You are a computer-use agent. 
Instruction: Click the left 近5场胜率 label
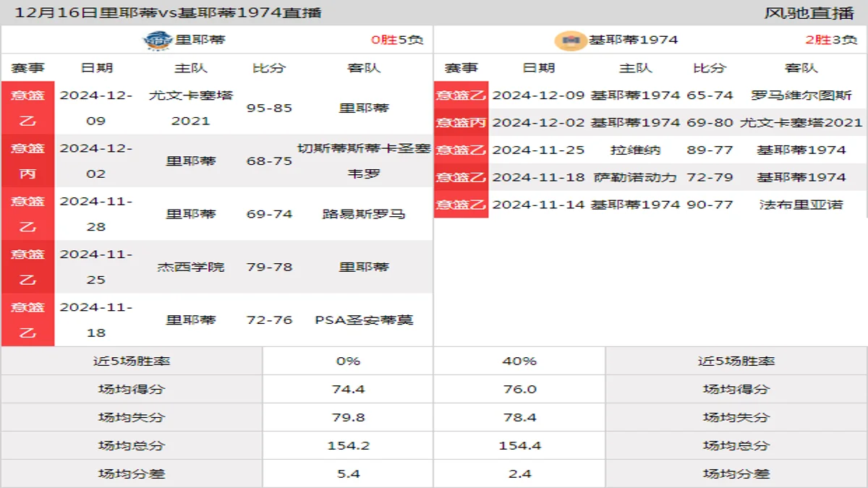pos(132,361)
